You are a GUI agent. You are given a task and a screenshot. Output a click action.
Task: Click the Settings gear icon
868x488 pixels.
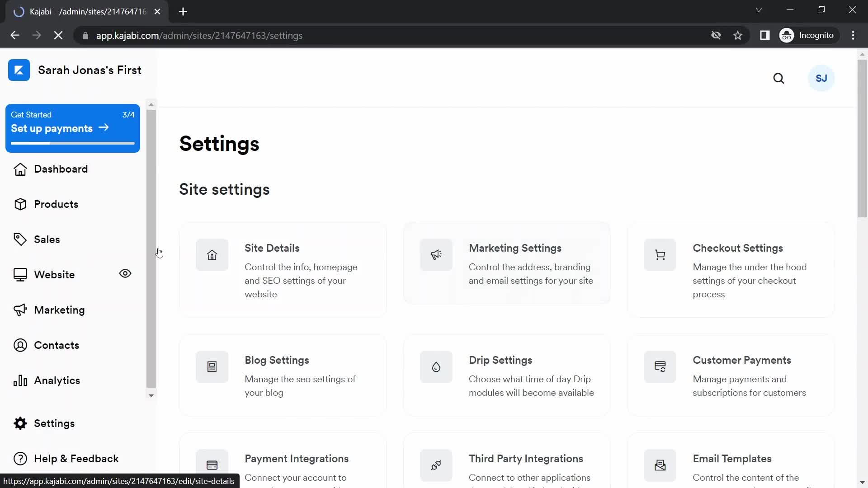20,423
